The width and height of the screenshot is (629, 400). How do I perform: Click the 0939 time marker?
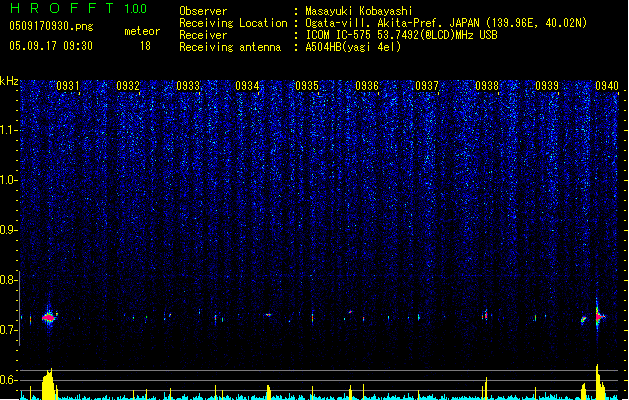coord(547,86)
